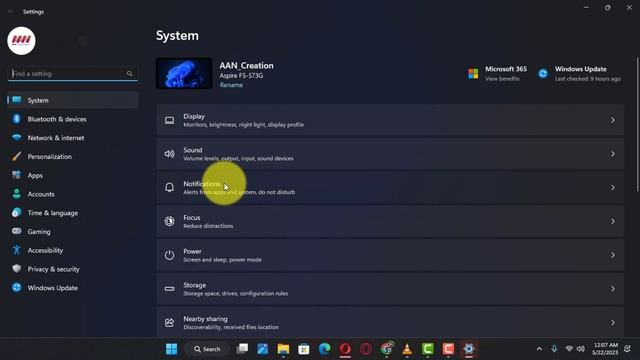Open VLC media player from taskbar
This screenshot has width=640, height=360.
point(407,349)
